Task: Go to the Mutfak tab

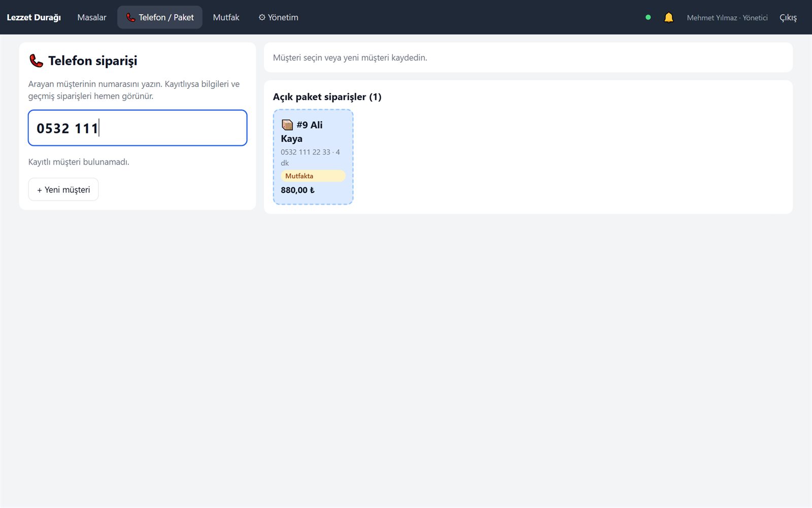Action: pos(226,17)
